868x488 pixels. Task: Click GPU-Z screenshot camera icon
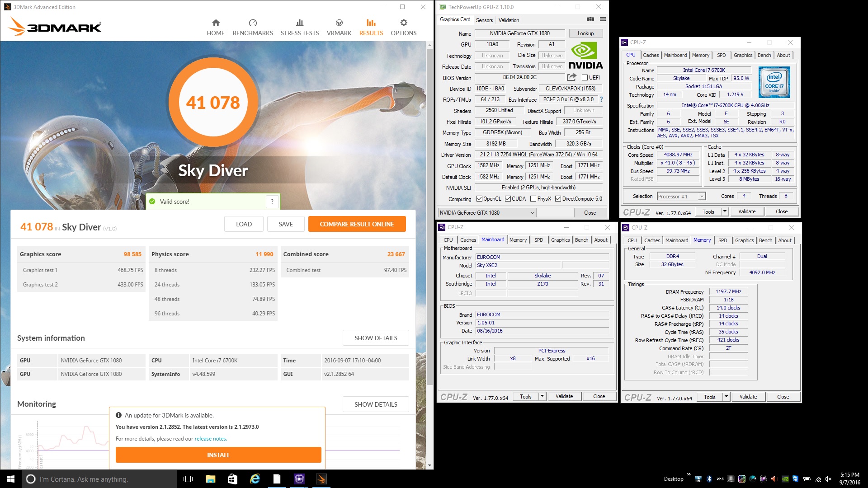click(590, 19)
